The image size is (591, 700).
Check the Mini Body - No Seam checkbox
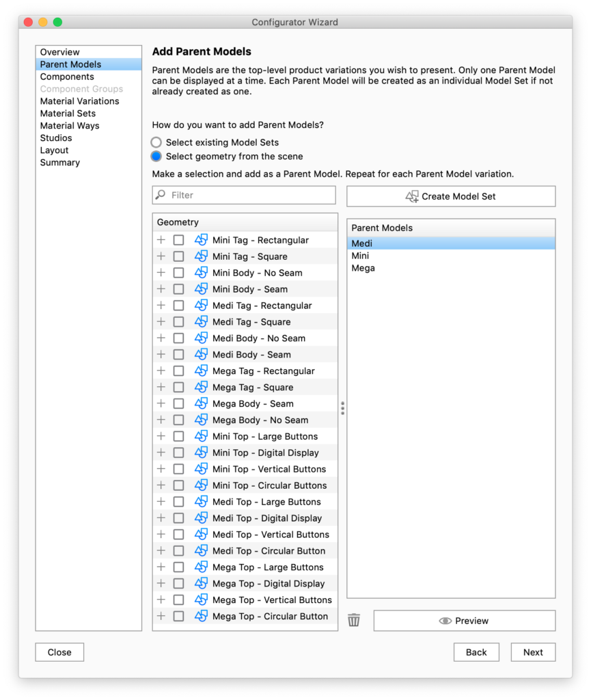click(178, 273)
